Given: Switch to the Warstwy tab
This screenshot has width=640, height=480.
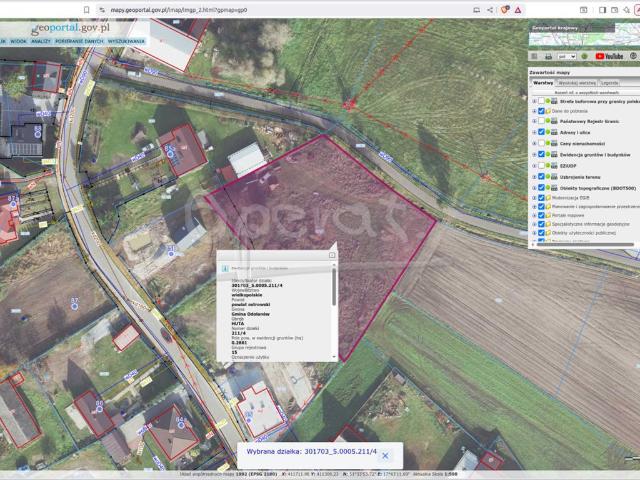Looking at the screenshot, I should point(543,83).
